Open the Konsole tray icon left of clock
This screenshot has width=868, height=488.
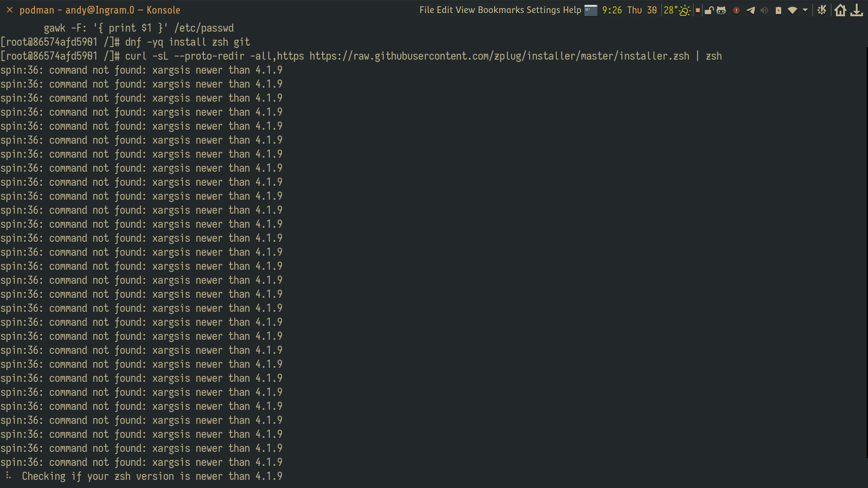591,10
